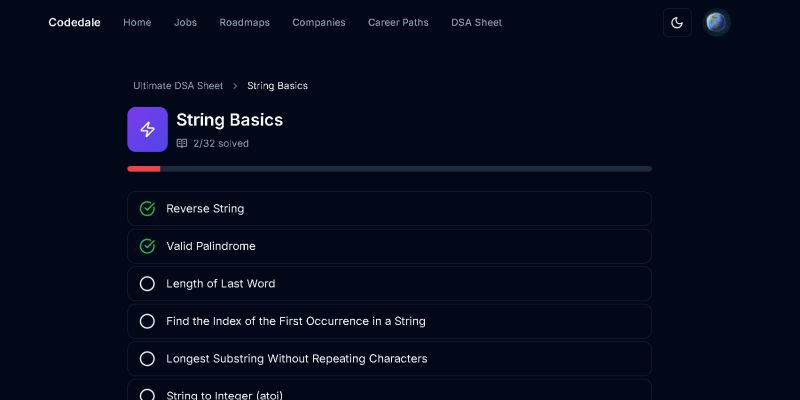Open Career Paths in the navbar

point(398,22)
